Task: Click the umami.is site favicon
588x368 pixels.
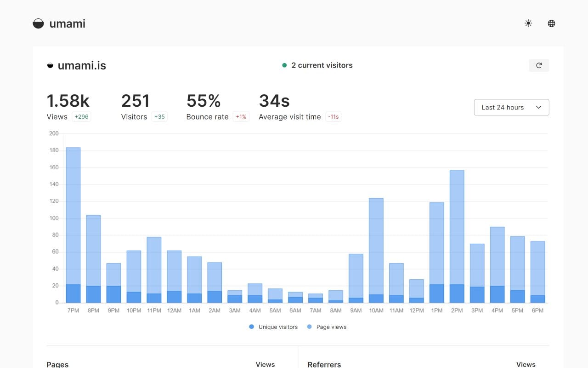Action: click(51, 65)
